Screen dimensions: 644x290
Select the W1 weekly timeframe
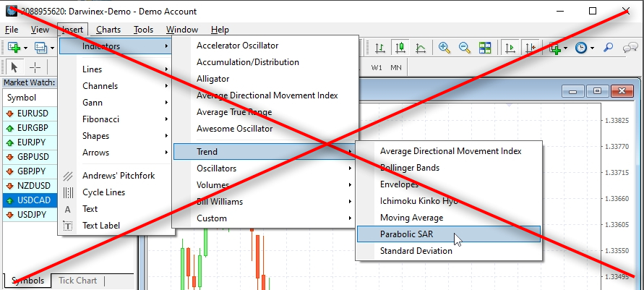[x=377, y=67]
